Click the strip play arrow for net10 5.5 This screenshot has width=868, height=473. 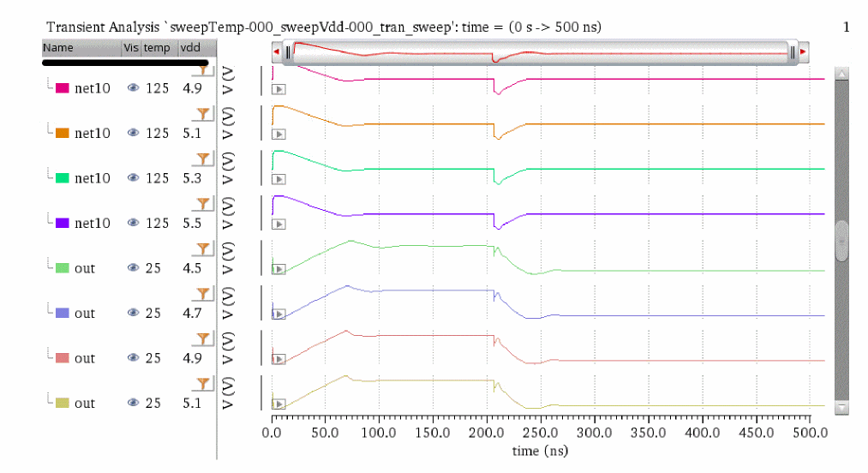pyautogui.click(x=278, y=224)
